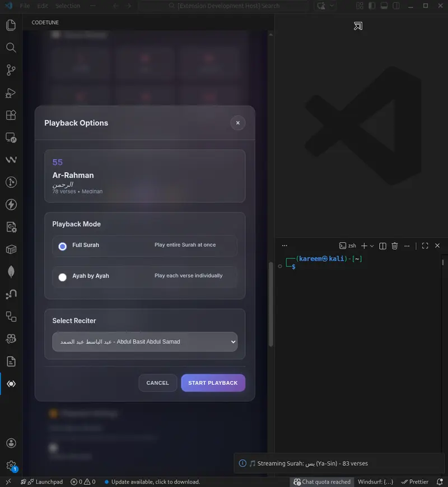Open the Accounts icon in activity bar
The height and width of the screenshot is (487, 448).
tap(11, 443)
